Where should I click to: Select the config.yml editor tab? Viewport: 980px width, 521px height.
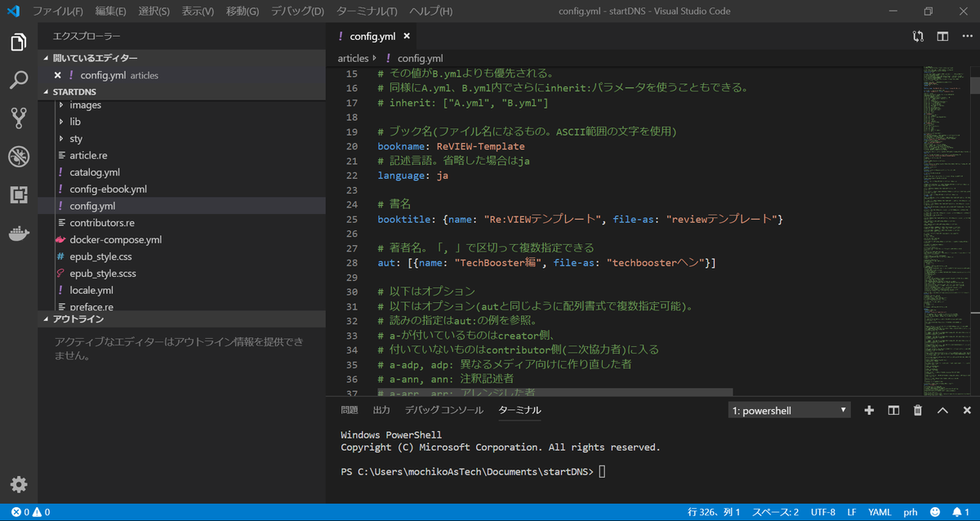[372, 36]
